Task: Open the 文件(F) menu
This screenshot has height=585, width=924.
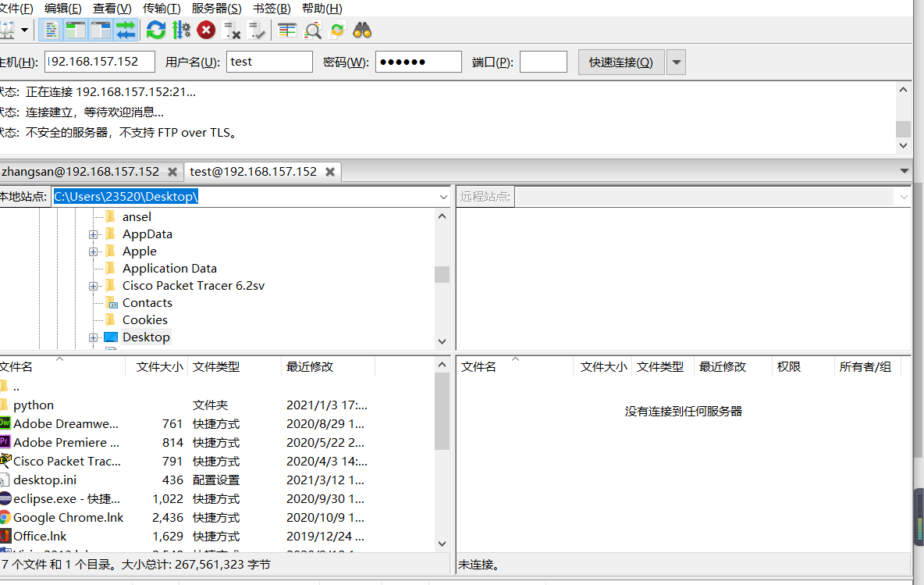Action: click(16, 9)
